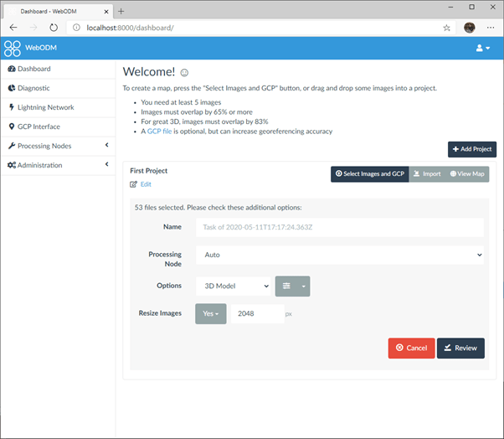Click the browser refresh icon
The image size is (504, 439).
[54, 27]
